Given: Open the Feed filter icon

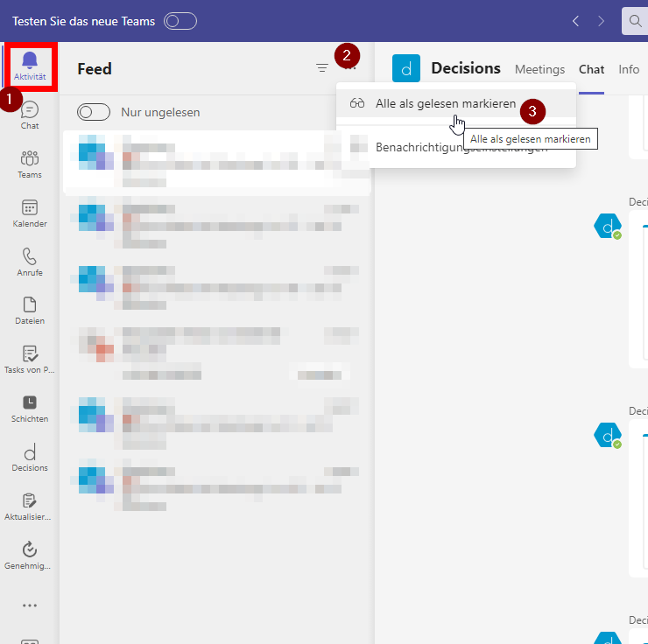Looking at the screenshot, I should 322,67.
